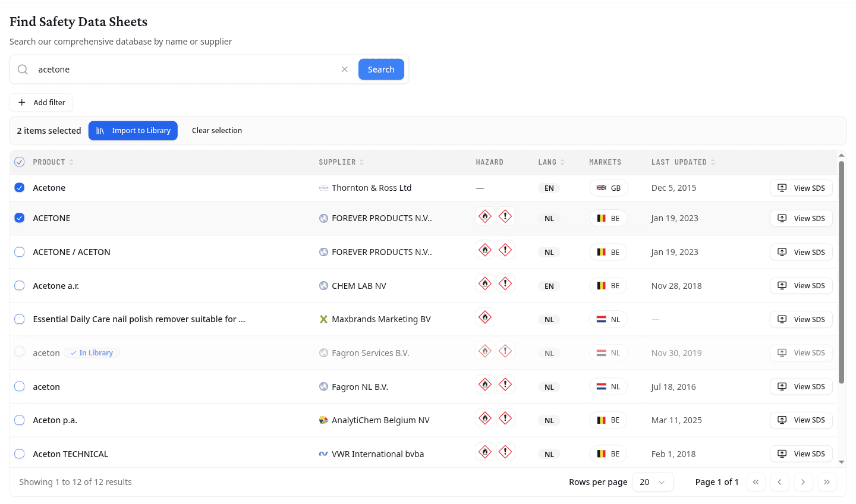Screen dimensions: 856x504
Task: Clear the acetone search text
Action: pyautogui.click(x=345, y=70)
